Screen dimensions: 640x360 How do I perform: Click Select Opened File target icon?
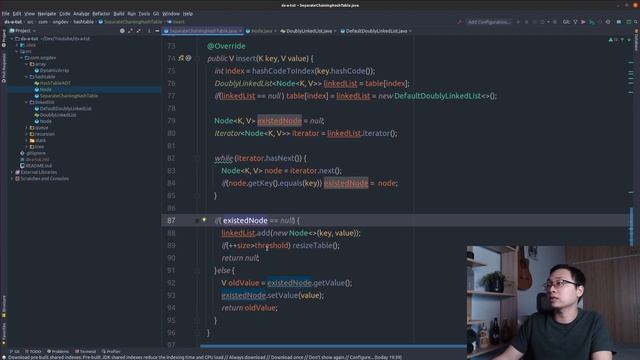coord(122,31)
